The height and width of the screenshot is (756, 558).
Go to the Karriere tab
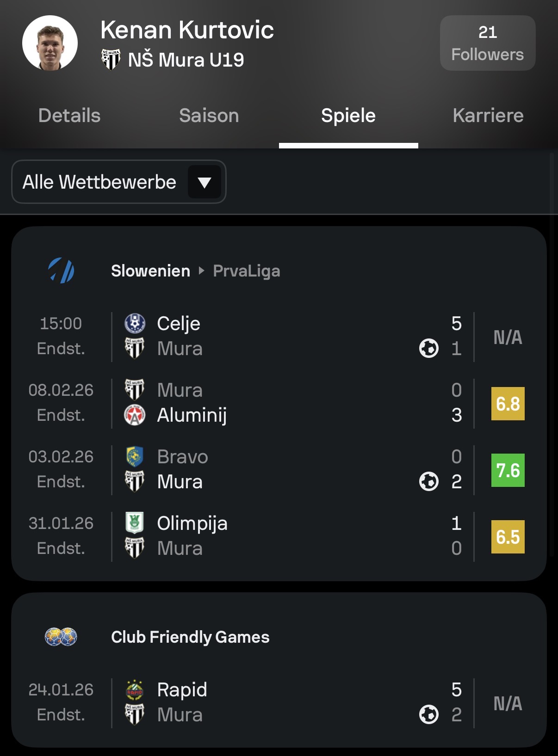pos(488,116)
